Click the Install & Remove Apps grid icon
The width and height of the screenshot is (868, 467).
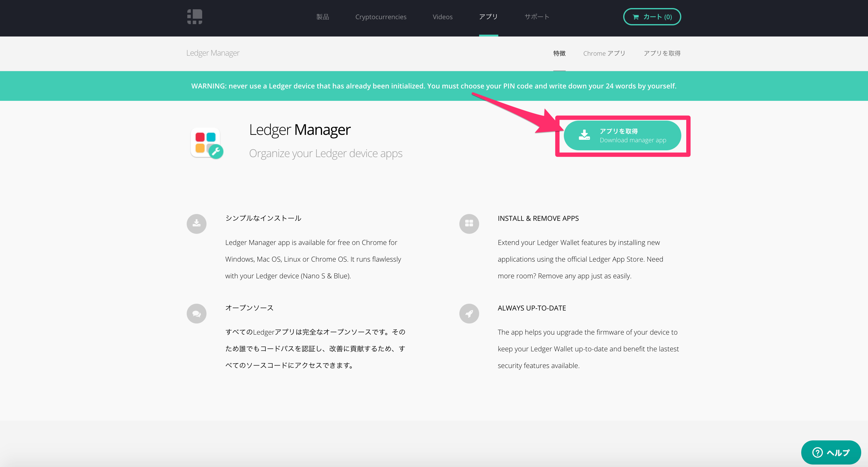(x=469, y=224)
